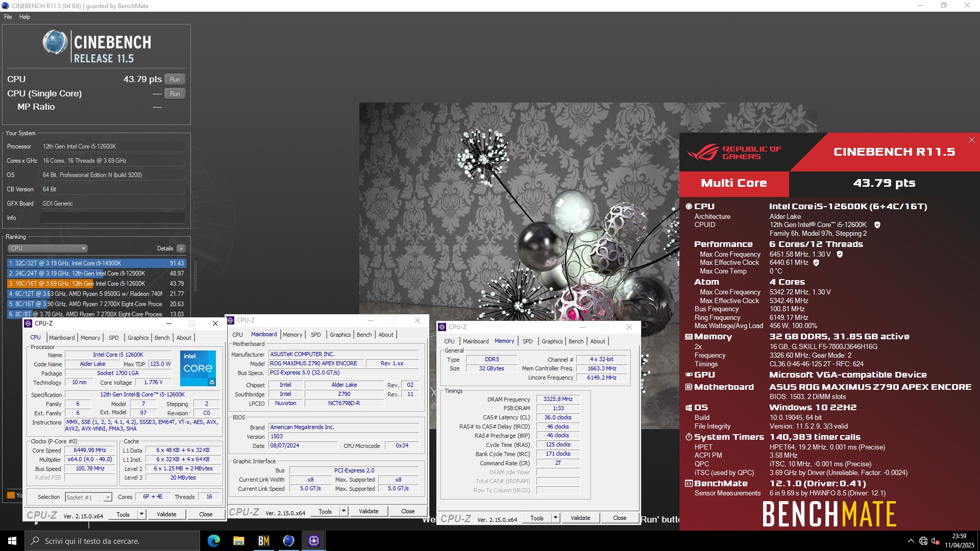Select orange ranking row Core i5-12600K
This screenshot has width=980, height=551.
pos(96,284)
